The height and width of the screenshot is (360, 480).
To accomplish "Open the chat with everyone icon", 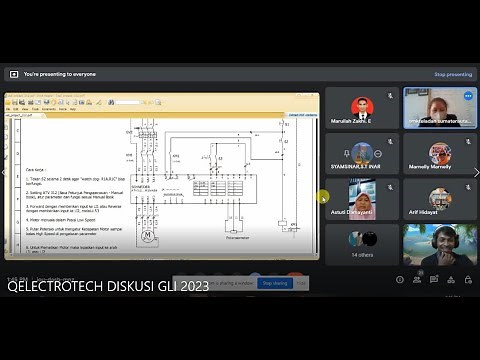I will [x=434, y=279].
